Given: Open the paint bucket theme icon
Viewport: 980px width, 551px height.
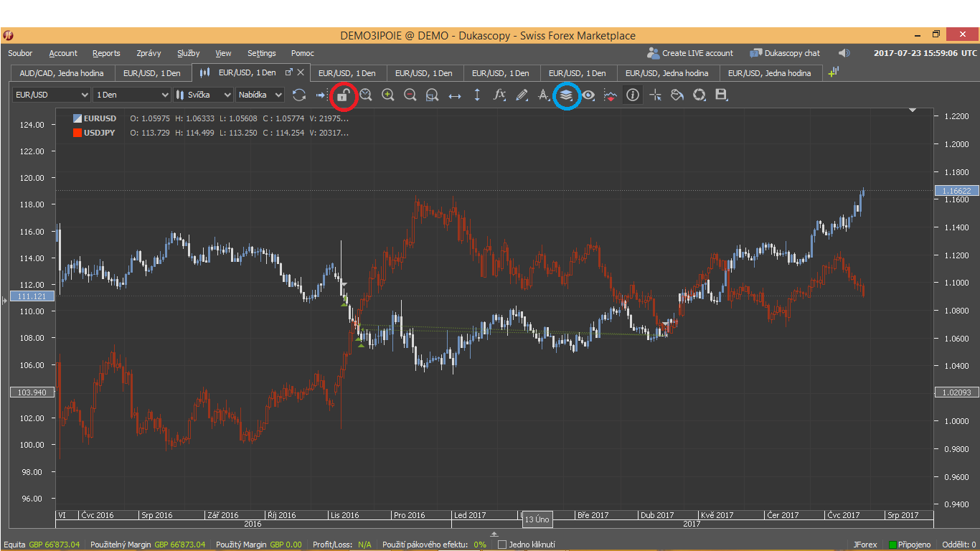Looking at the screenshot, I should [677, 95].
